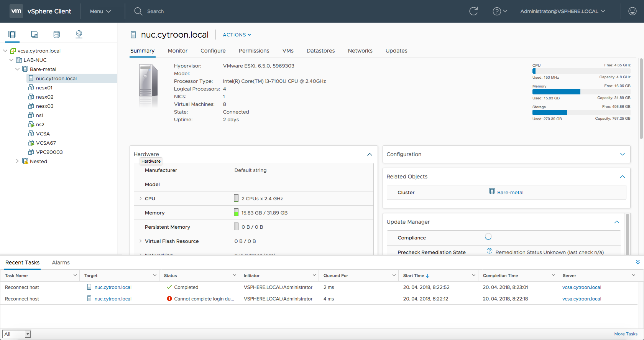644x340 pixels.
Task: Collapse the vcsa.cytroon.local tree node
Action: 5,51
